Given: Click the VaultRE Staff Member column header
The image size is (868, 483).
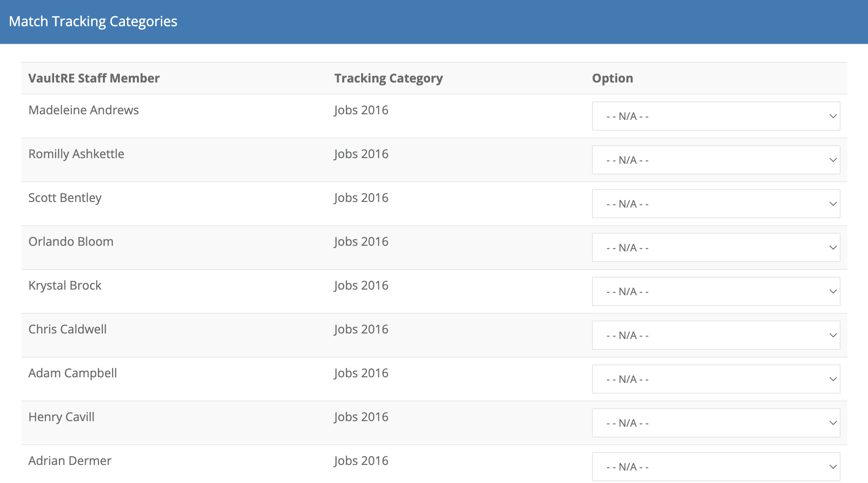Looking at the screenshot, I should tap(94, 78).
